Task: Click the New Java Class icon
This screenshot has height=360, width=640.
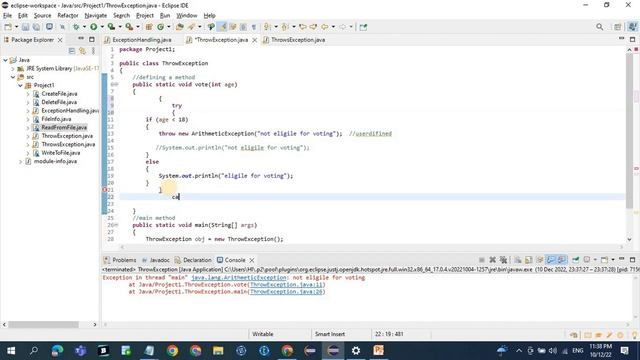Action: (160, 27)
